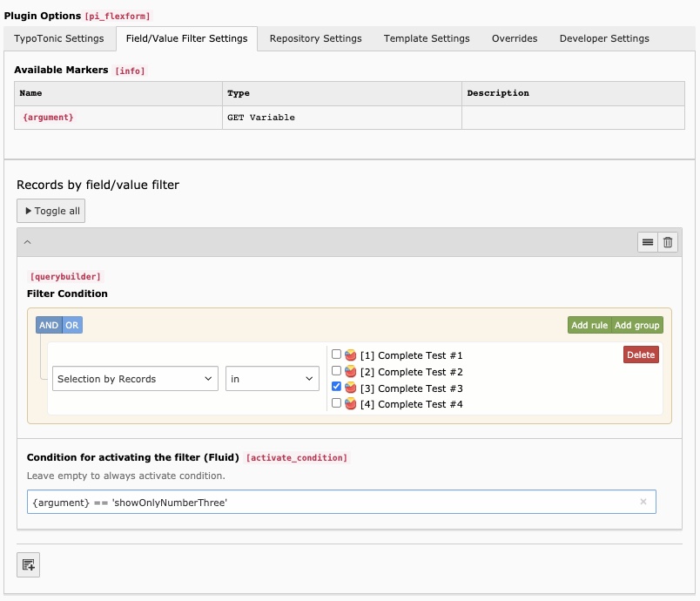
Task: Click the [activate_condition] label
Action: coord(297,457)
